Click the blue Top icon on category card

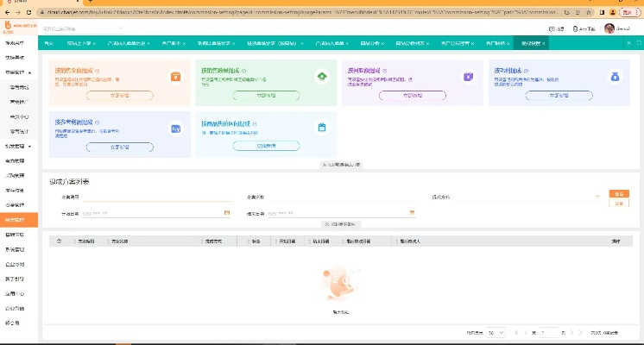pyautogui.click(x=175, y=129)
